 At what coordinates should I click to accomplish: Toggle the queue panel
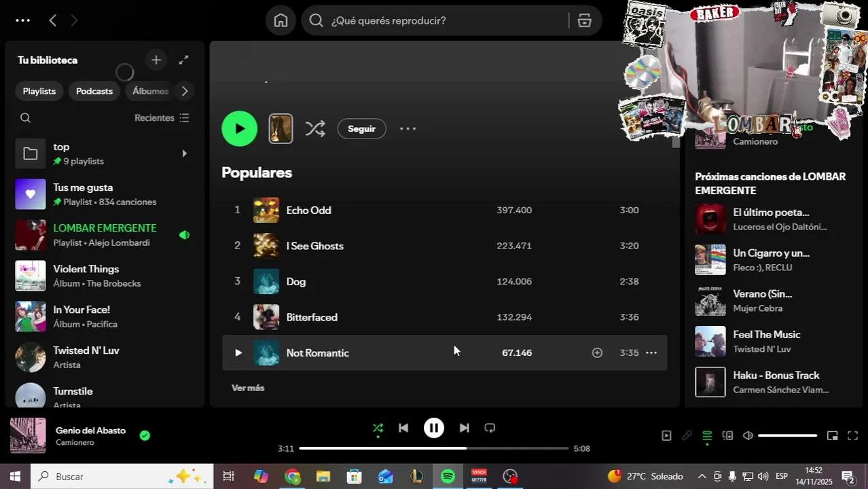point(707,436)
